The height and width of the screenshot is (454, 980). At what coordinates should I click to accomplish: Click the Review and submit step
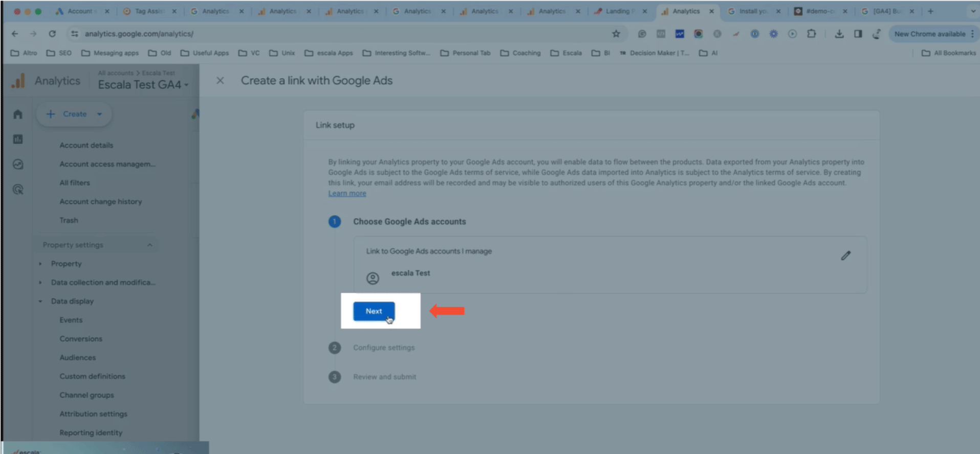pyautogui.click(x=384, y=377)
